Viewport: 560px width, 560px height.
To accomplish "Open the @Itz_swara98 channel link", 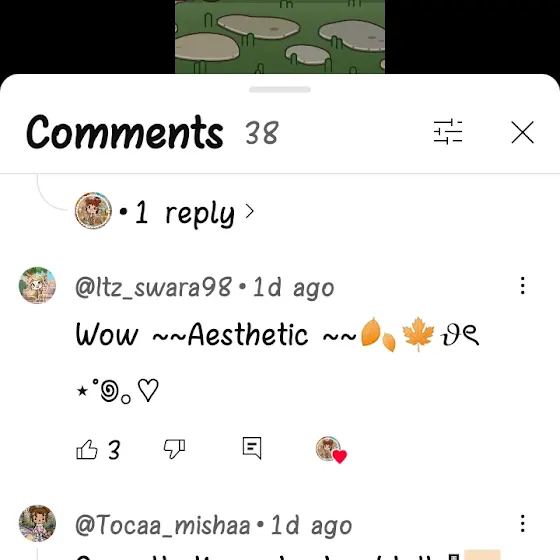I will [x=154, y=287].
